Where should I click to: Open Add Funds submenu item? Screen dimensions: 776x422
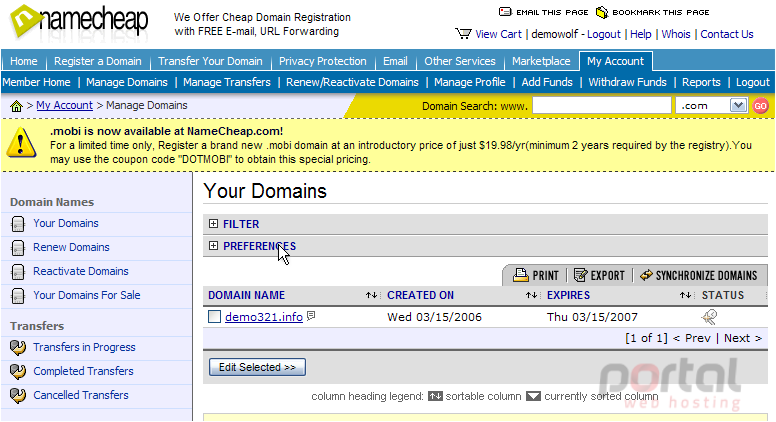tap(547, 82)
